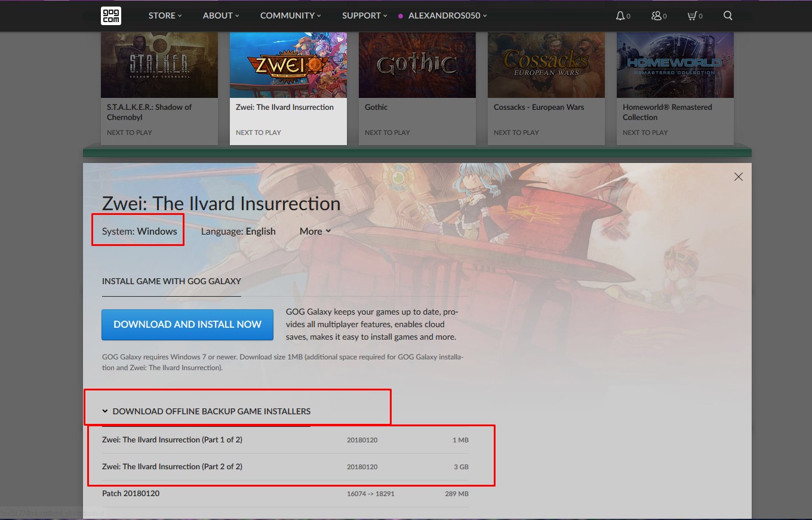Download Zwei installer Part 2 of 2
Image resolution: width=812 pixels, height=520 pixels.
(285, 467)
